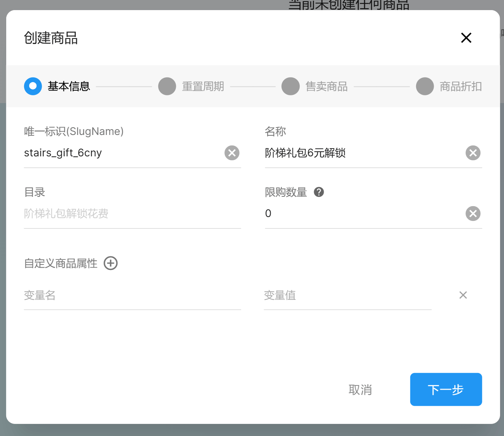
Task: Focus the 变量名 input field
Action: click(x=132, y=296)
